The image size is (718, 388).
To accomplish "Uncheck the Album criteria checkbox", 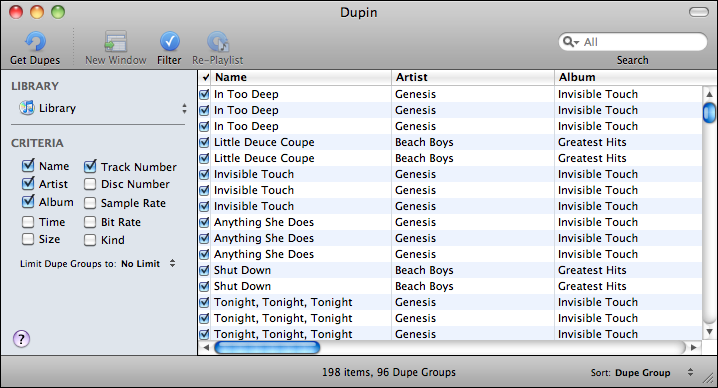I will point(28,202).
